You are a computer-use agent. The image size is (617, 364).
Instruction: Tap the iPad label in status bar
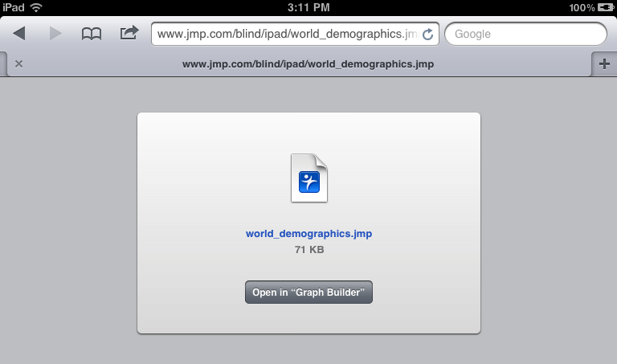(x=14, y=7)
